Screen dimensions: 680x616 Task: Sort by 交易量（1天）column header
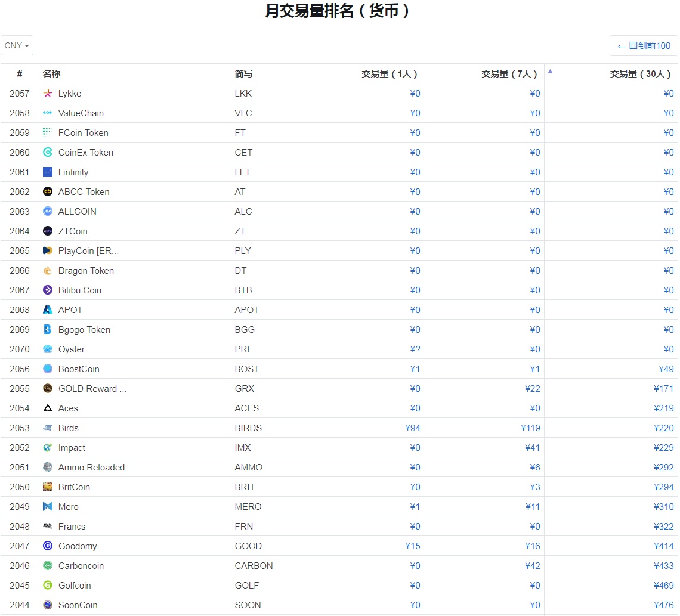click(390, 74)
